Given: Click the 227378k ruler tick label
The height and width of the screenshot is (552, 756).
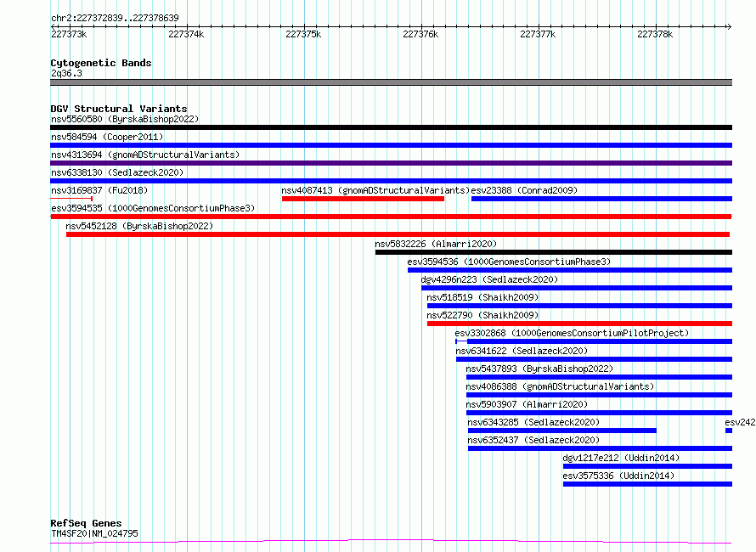Looking at the screenshot, I should click(655, 34).
